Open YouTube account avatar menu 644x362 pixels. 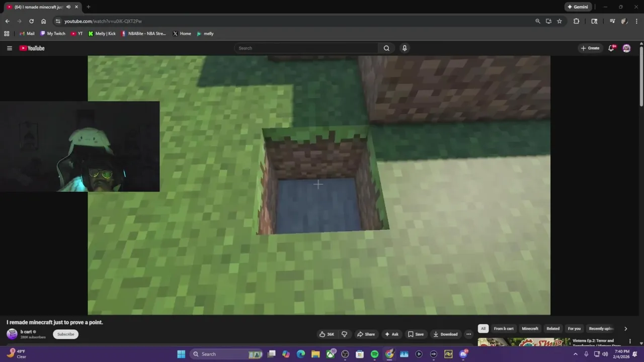coord(626,48)
